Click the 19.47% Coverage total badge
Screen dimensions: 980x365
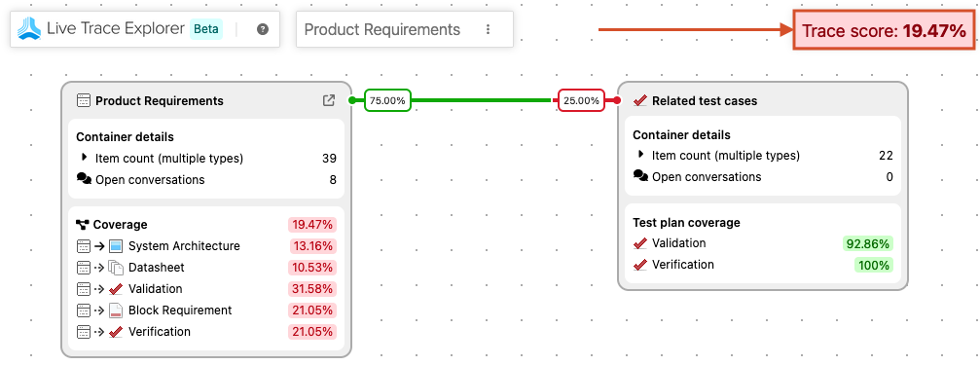tap(312, 225)
